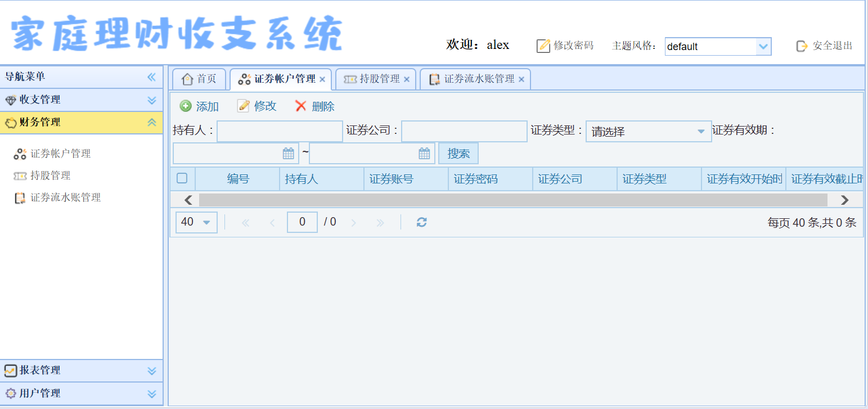Go to the previous page
Viewport: 868px width, 409px height.
point(272,223)
